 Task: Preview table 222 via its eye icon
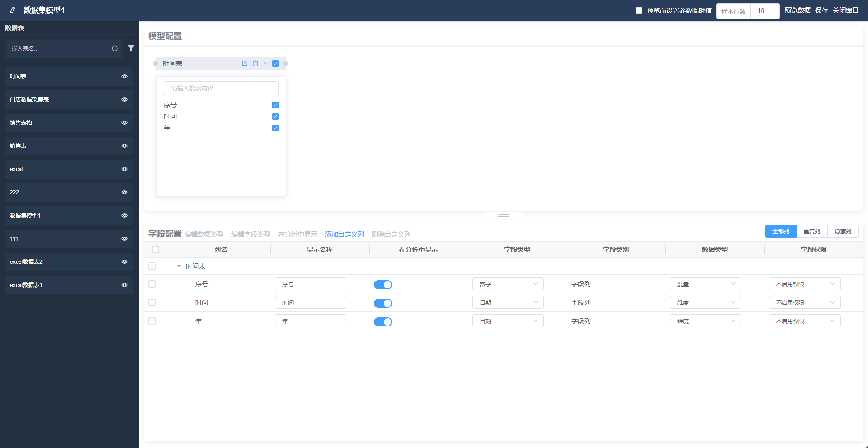(124, 192)
